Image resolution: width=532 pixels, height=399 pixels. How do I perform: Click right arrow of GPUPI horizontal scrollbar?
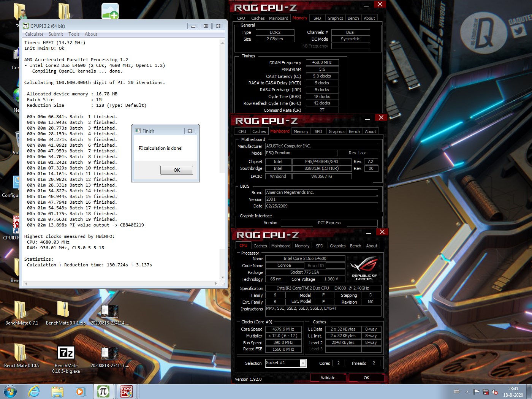[216, 283]
